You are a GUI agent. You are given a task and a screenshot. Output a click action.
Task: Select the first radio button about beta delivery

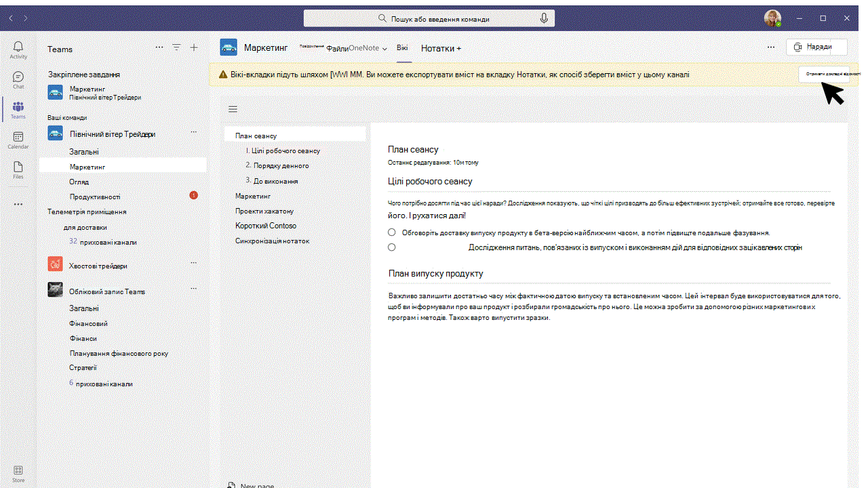click(392, 232)
